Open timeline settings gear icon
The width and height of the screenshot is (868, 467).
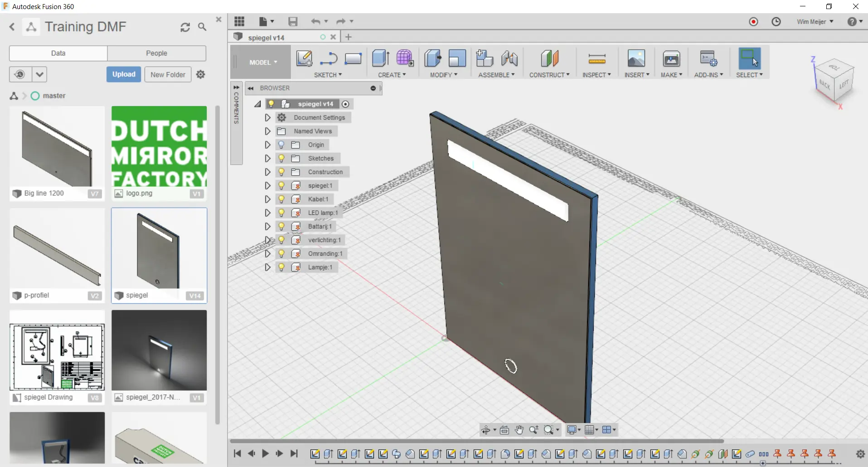coord(860,454)
